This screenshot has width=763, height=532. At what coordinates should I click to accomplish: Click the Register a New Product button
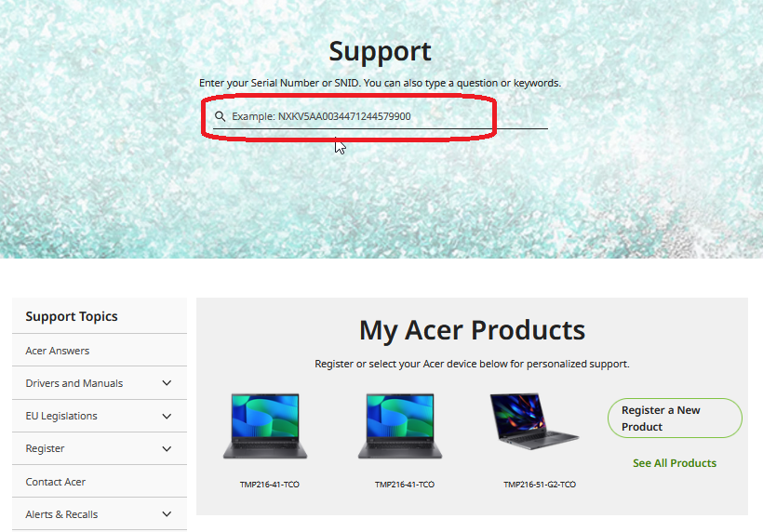675,419
